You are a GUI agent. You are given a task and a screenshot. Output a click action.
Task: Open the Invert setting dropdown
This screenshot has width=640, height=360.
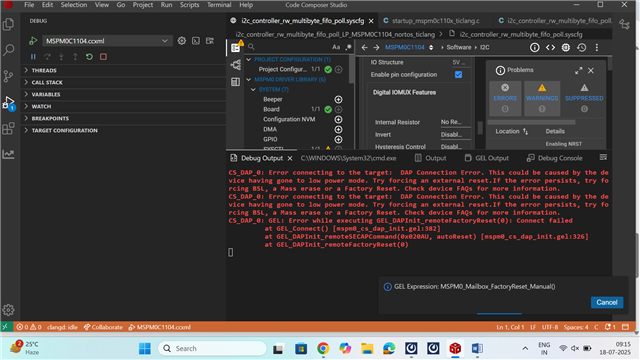(x=455, y=134)
